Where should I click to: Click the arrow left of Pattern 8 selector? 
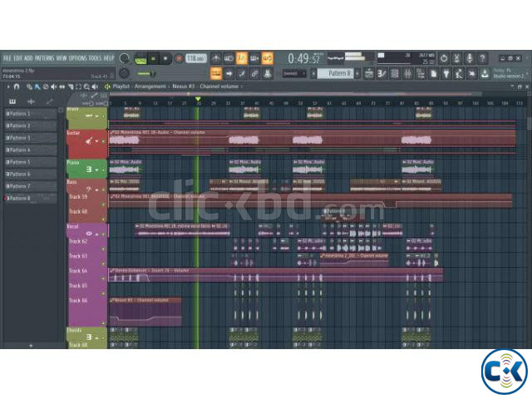[313, 73]
